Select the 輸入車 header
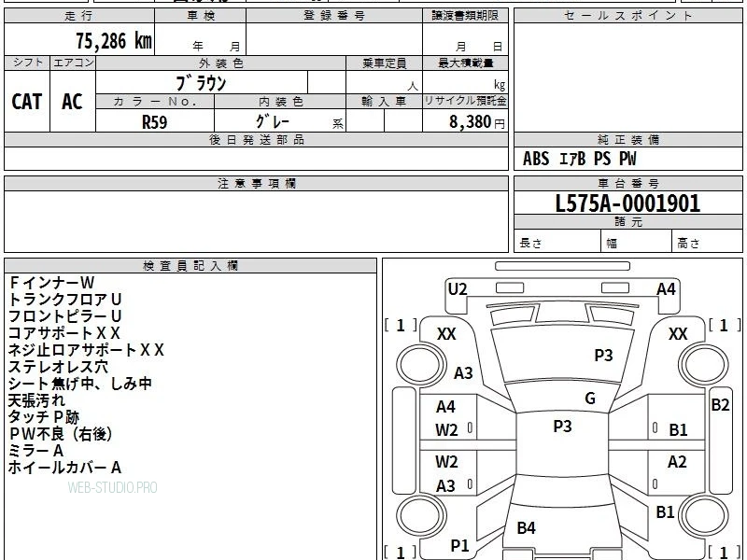747x560 pixels. [384, 102]
